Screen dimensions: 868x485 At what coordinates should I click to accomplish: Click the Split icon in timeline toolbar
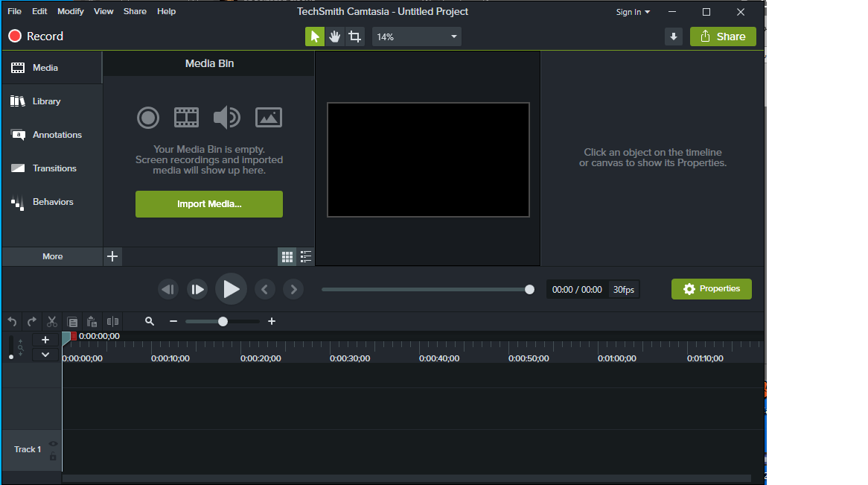pyautogui.click(x=112, y=322)
